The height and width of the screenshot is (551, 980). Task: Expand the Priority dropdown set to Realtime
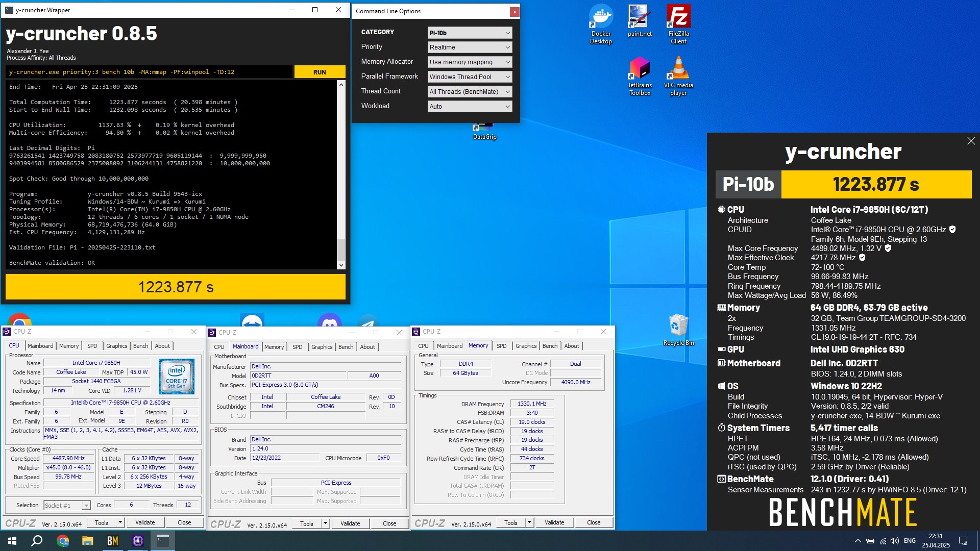click(470, 47)
